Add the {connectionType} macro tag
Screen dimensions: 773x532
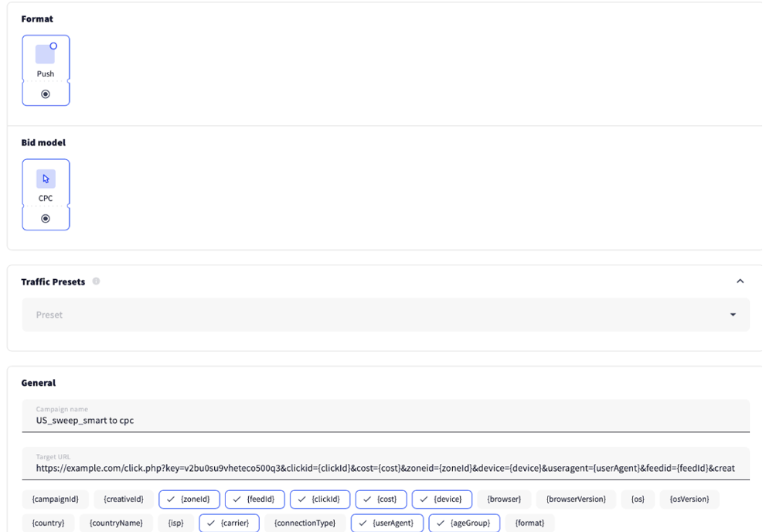[305, 523]
